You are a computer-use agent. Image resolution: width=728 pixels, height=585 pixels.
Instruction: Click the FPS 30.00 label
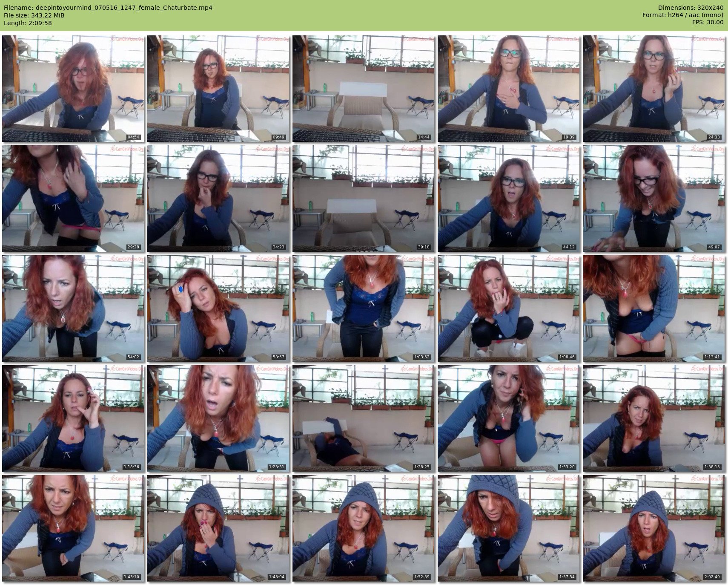707,22
